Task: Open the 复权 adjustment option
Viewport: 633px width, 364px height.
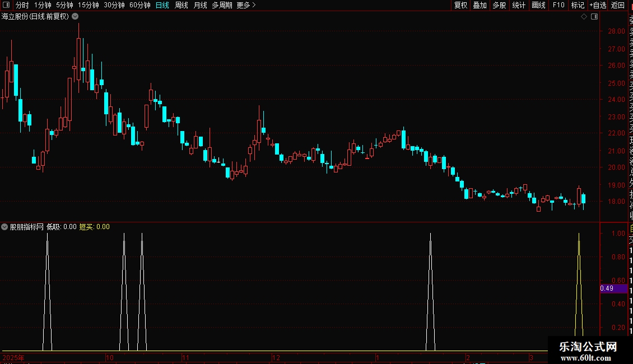Action: coord(460,5)
